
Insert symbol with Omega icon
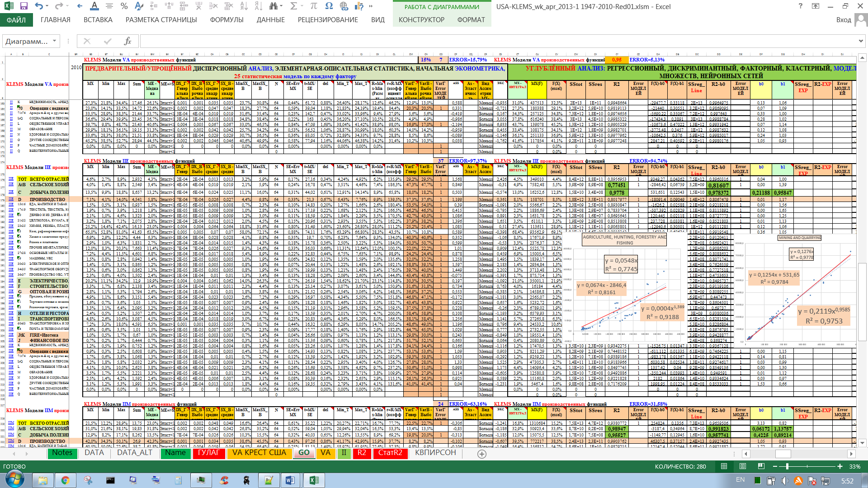click(x=329, y=6)
